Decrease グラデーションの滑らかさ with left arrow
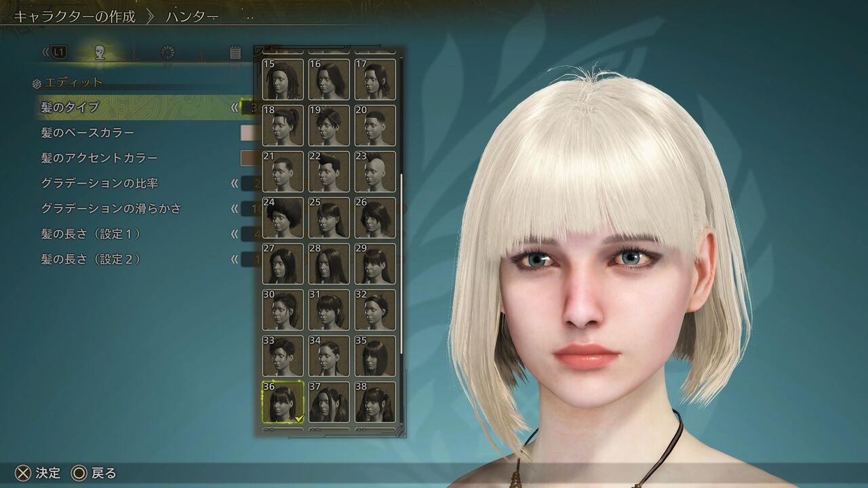This screenshot has height=488, width=868. click(x=235, y=209)
